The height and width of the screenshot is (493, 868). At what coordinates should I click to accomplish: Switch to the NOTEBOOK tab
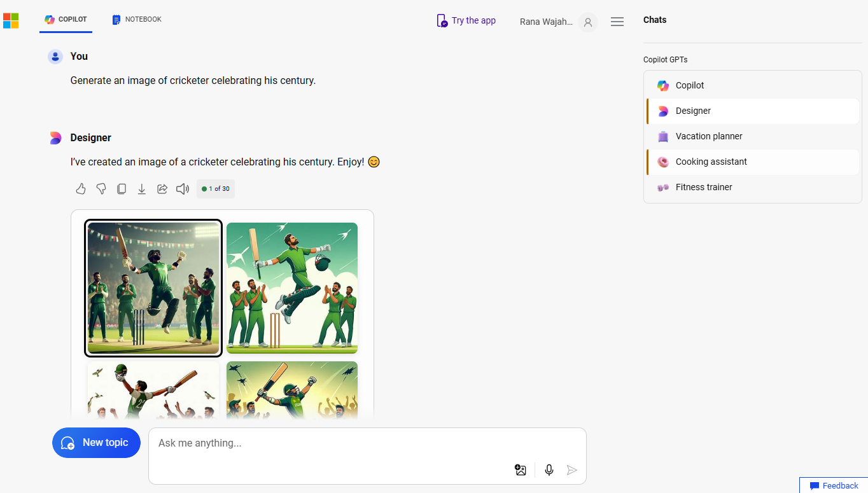[x=137, y=20]
